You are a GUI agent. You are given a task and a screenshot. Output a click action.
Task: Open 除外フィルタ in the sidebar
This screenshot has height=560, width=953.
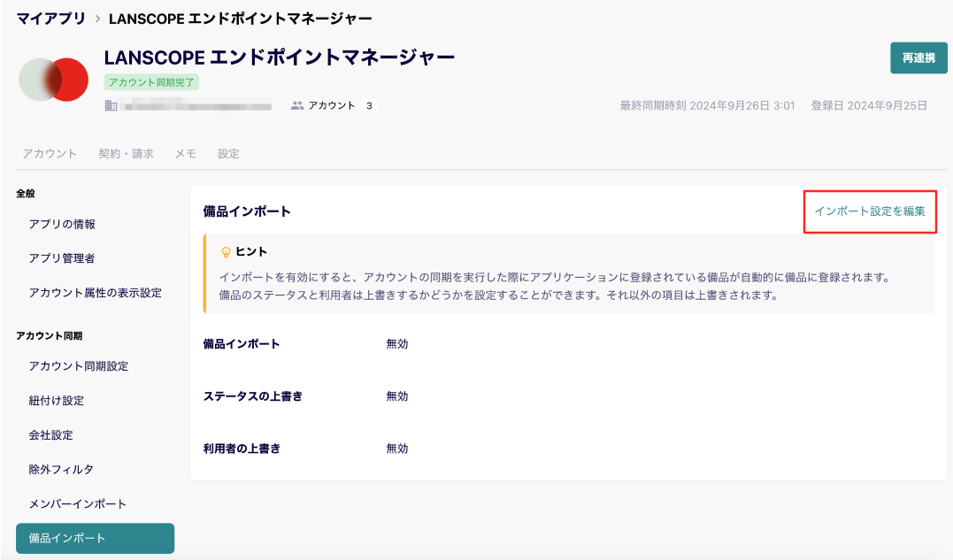click(61, 470)
